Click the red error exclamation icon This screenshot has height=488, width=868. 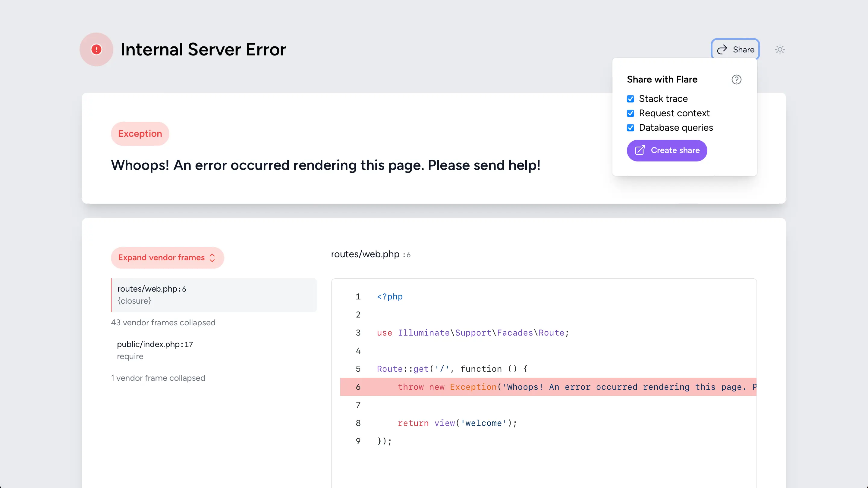96,49
